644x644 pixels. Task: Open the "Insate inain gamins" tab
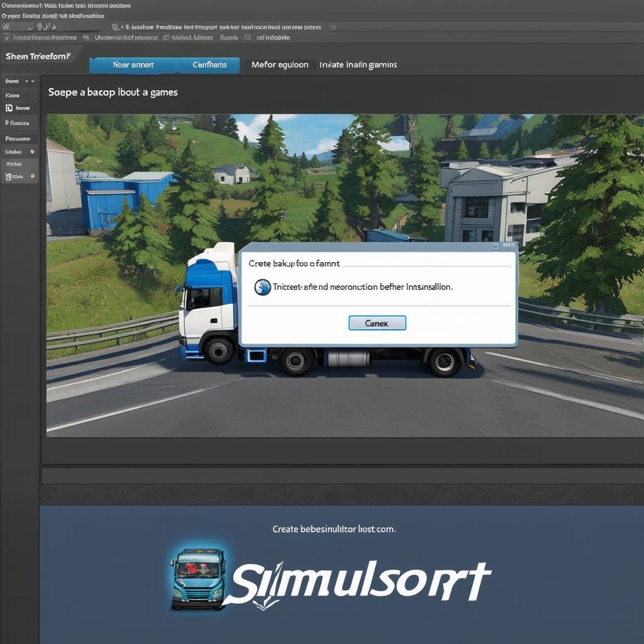358,65
